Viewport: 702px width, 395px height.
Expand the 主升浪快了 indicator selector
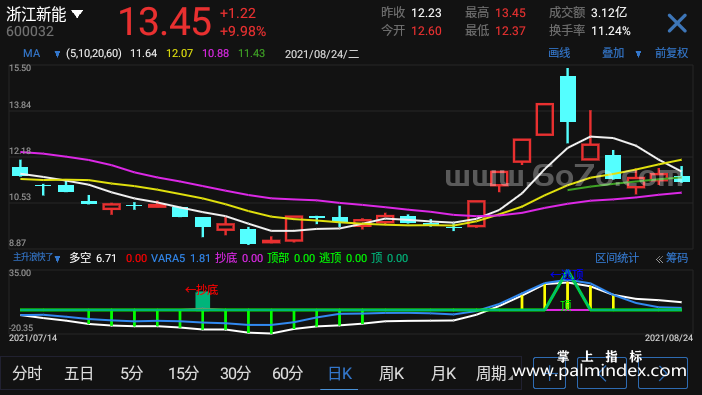[57, 258]
